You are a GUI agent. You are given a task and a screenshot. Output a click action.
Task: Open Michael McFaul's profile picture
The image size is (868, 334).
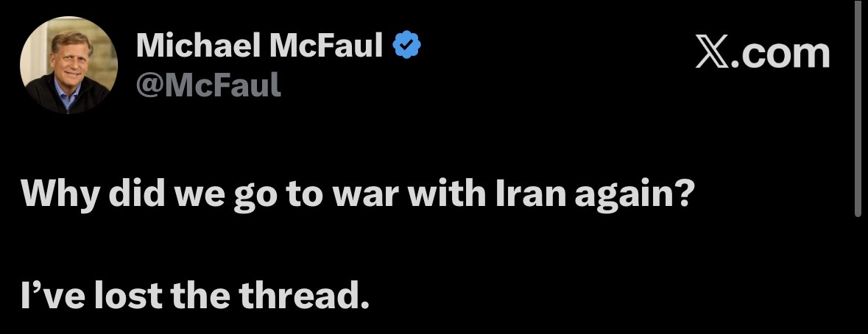[x=68, y=65]
